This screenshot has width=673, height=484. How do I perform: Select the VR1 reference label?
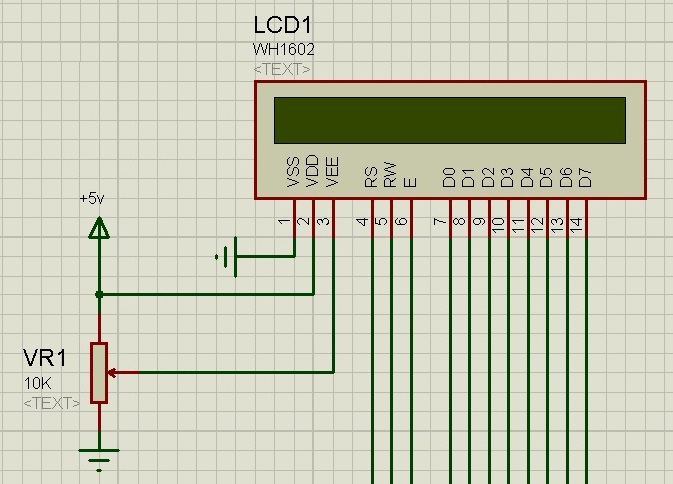[45, 358]
